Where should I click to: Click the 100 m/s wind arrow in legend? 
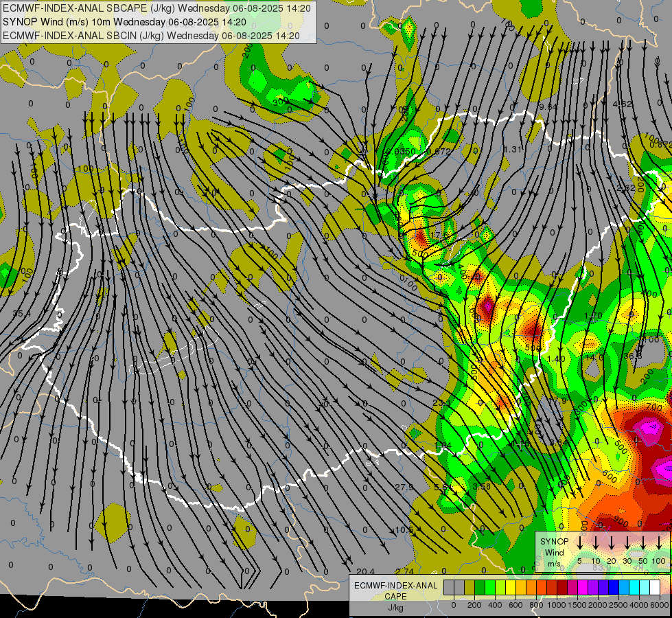[659, 542]
